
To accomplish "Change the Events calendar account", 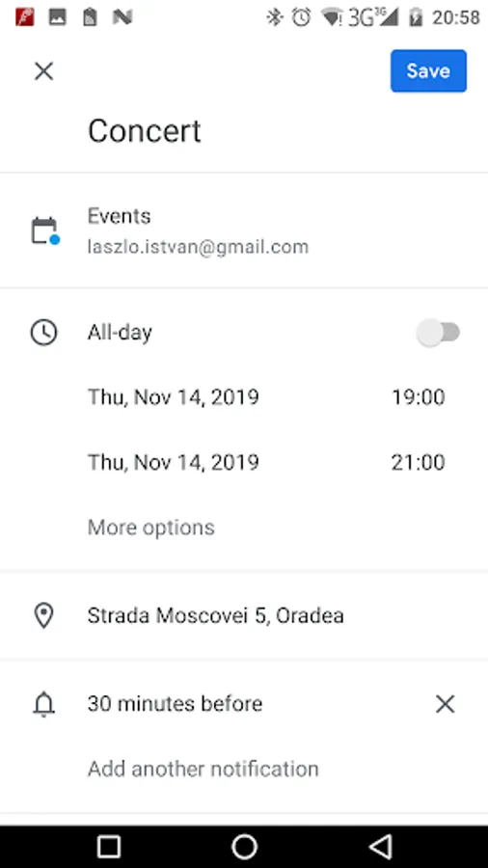I will pyautogui.click(x=244, y=231).
